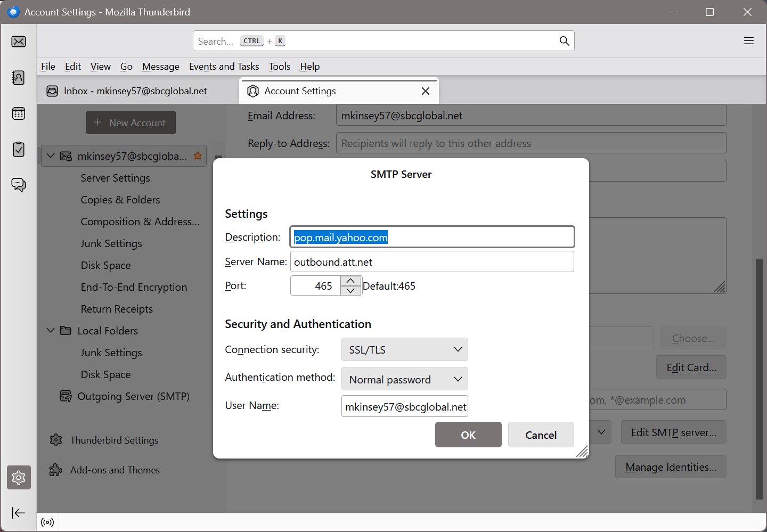This screenshot has width=767, height=532.
Task: Open the Connection security dropdown
Action: tap(404, 350)
